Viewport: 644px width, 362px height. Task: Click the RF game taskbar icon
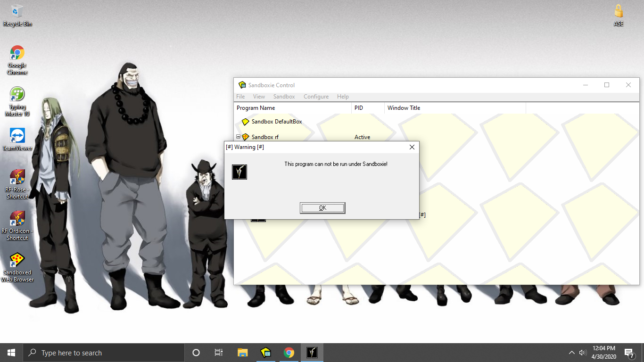pos(312,353)
